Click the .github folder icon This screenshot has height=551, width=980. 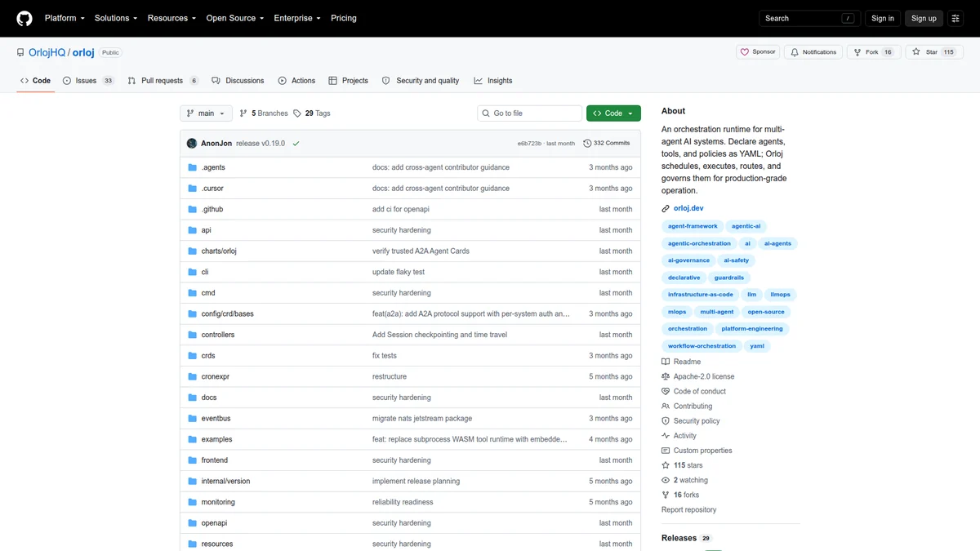(x=193, y=209)
